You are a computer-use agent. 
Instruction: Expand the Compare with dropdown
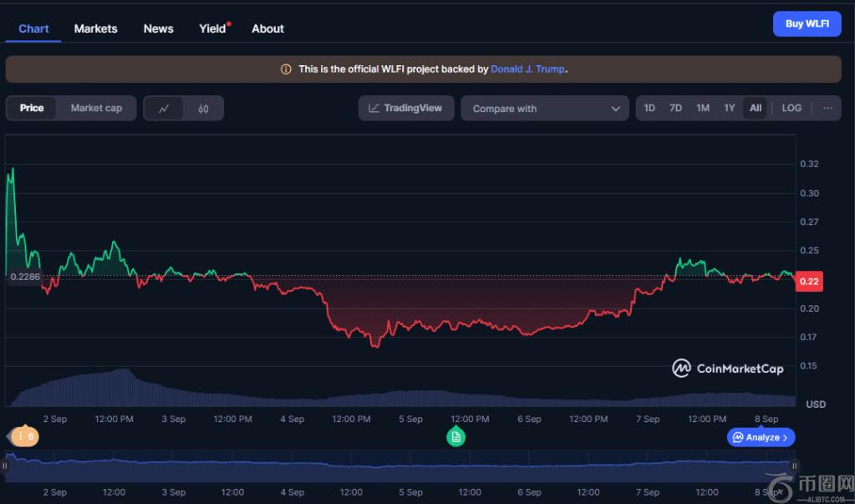545,109
